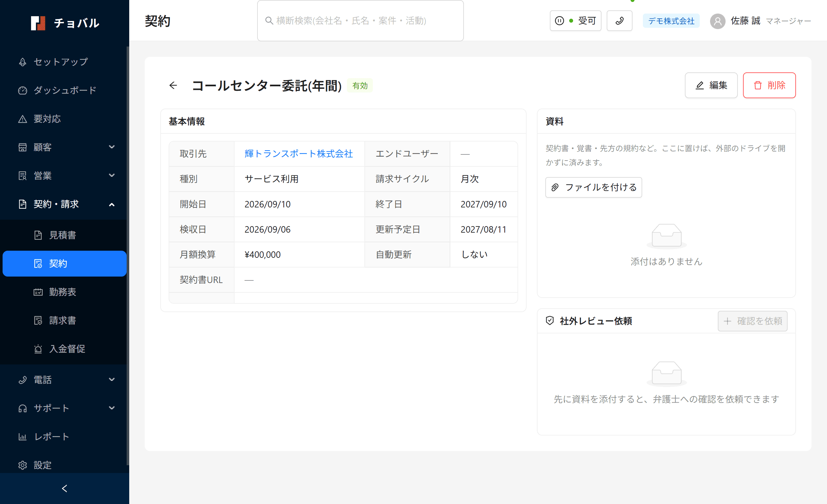Screen dimensions: 827x504
Task: Click the サポート headset icon
Action: tap(23, 408)
